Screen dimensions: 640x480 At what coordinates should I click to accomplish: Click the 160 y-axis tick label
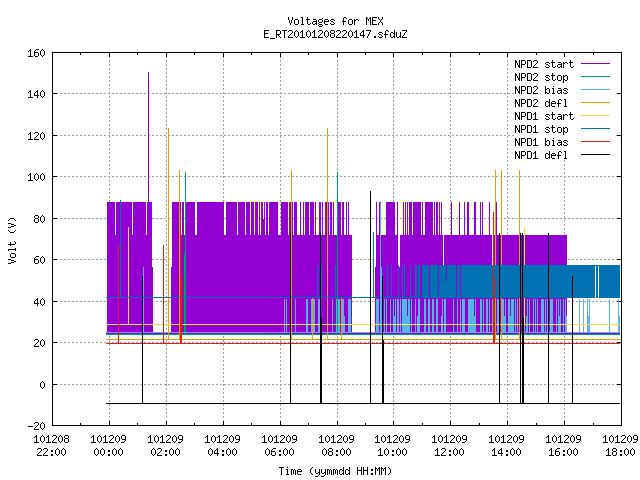[36, 53]
